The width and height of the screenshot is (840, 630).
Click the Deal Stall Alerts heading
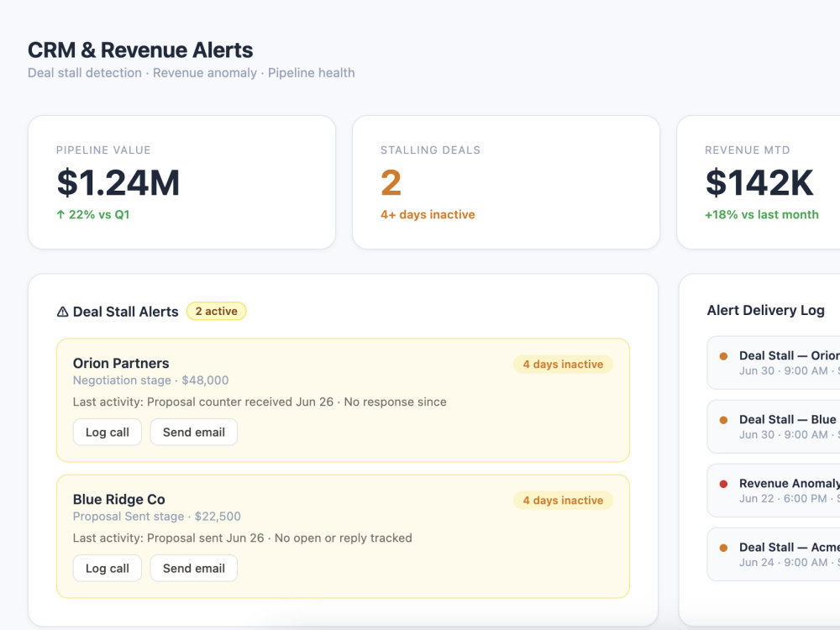(125, 312)
